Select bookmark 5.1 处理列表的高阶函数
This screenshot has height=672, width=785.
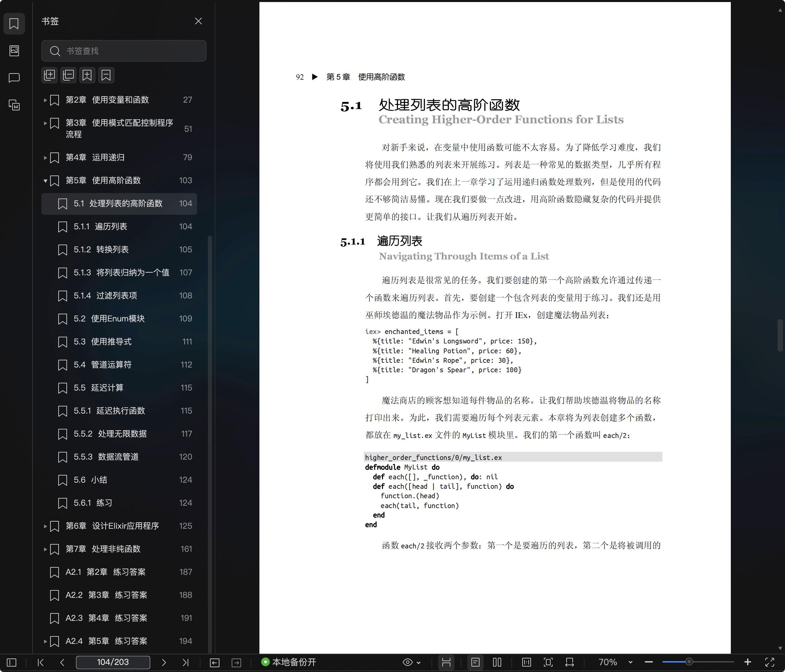click(119, 204)
